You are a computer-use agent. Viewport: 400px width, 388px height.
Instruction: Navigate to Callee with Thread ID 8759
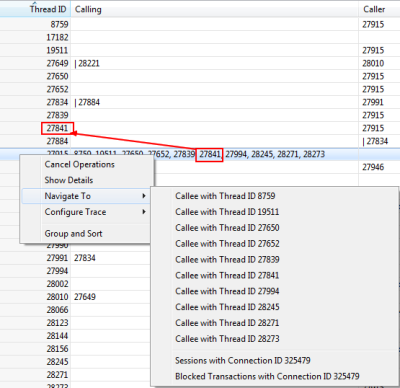point(225,196)
